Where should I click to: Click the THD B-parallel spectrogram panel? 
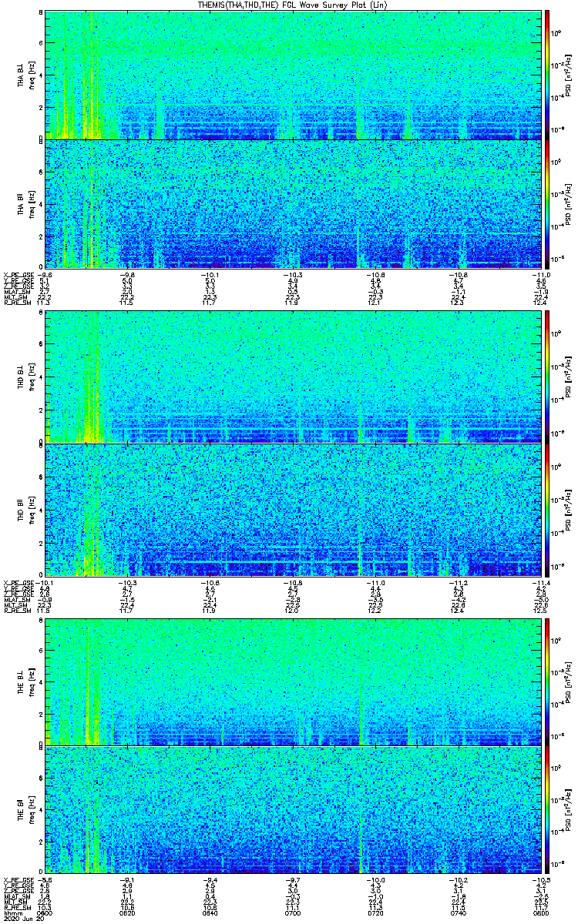293,510
